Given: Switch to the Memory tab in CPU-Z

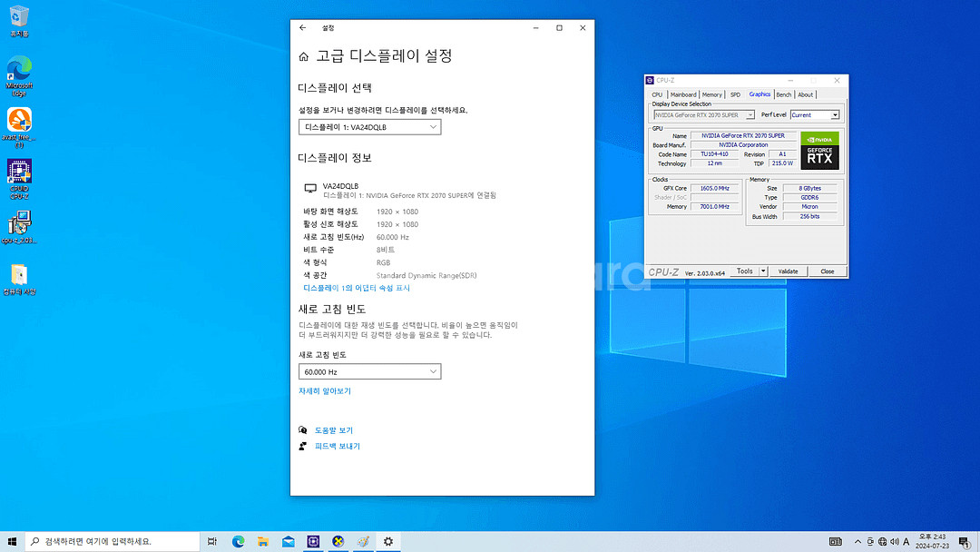Looking at the screenshot, I should (x=712, y=94).
